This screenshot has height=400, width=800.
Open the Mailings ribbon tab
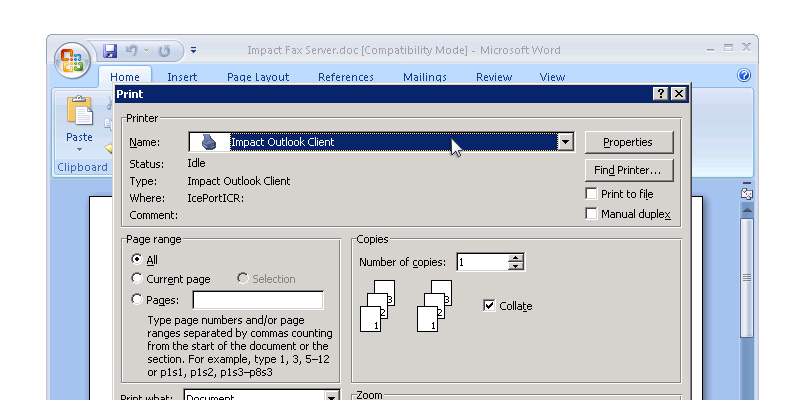[425, 77]
